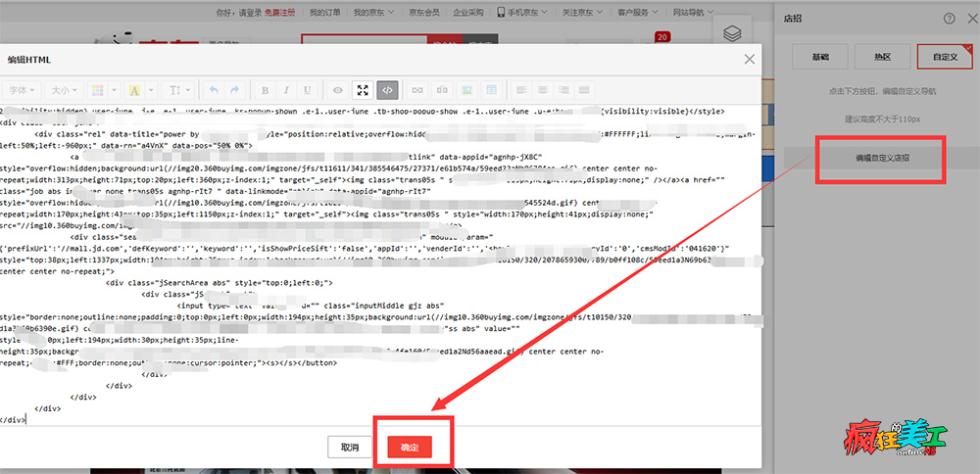Click the text color grid swatch
Image resolution: width=980 pixels, height=474 pixels.
[97, 90]
